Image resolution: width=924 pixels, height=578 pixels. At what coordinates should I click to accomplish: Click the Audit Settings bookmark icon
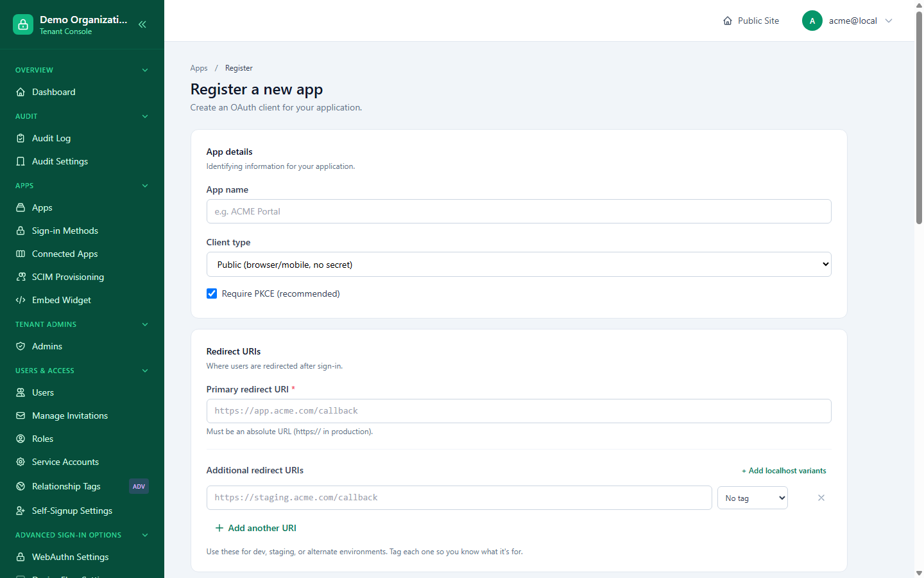pos(21,161)
